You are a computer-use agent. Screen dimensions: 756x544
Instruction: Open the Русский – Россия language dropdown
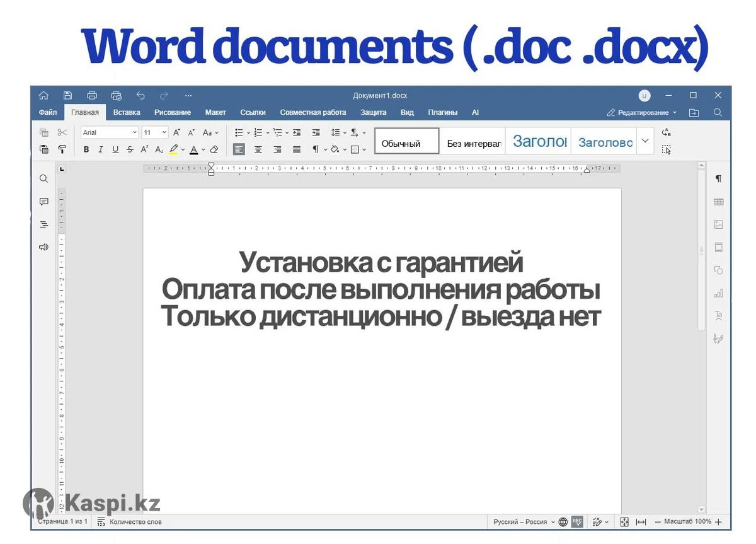(x=524, y=522)
